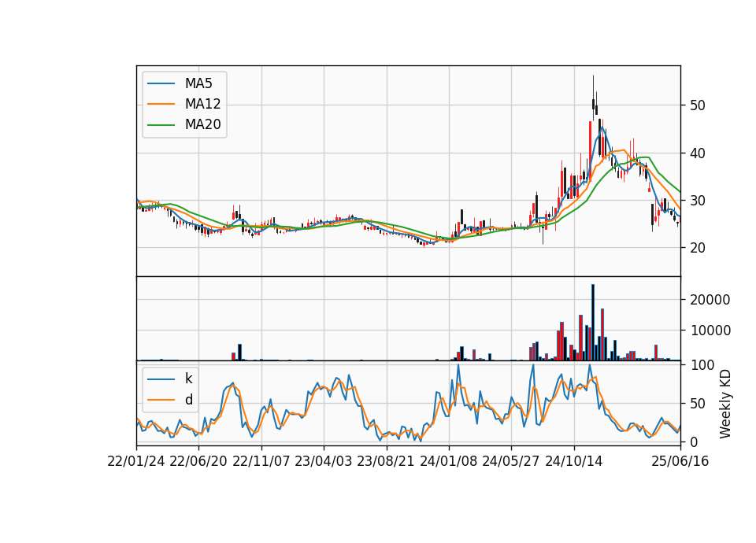Click the KD axis label 100
The width and height of the screenshot is (756, 543).
[x=702, y=365]
